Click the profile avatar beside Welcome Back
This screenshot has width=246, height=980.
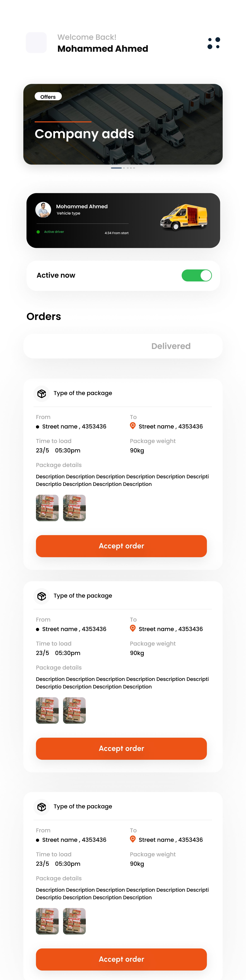click(36, 43)
